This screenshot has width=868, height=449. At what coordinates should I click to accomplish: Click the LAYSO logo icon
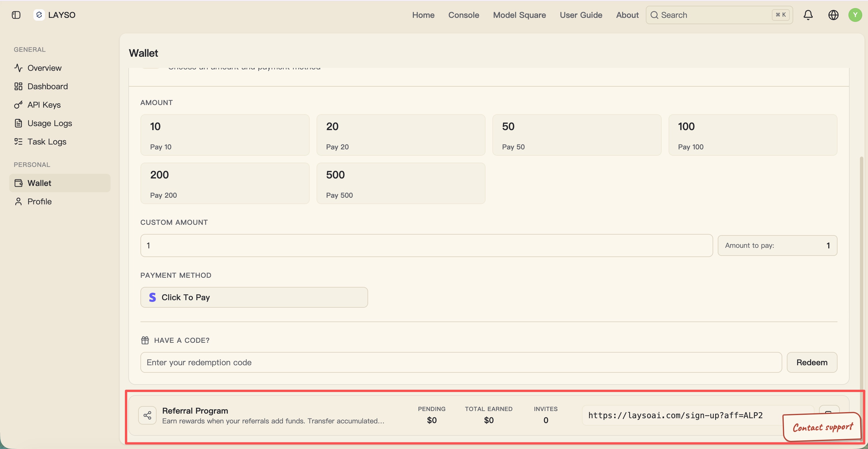39,15
